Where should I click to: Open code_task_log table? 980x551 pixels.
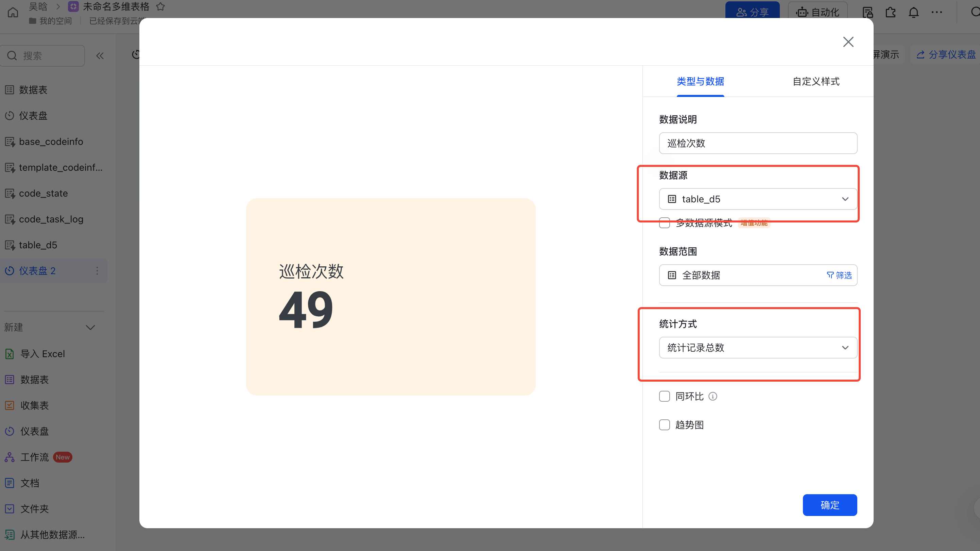click(54, 219)
